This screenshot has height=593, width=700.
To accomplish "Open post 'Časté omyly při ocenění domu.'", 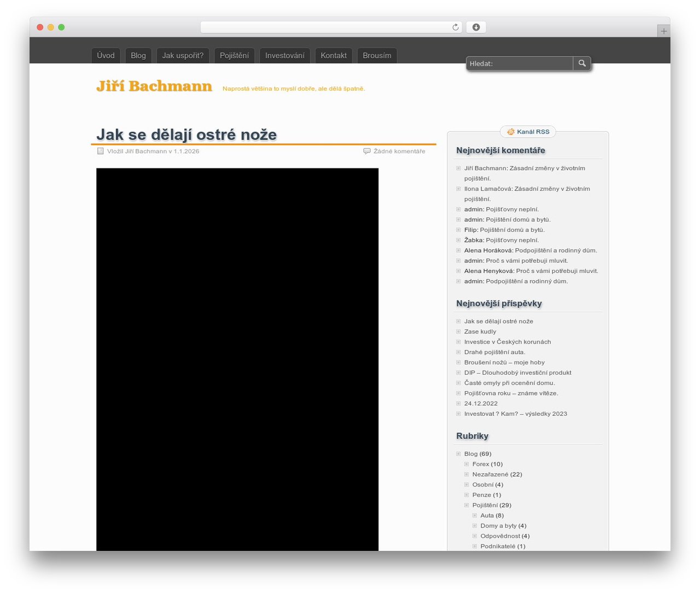I will [x=510, y=383].
